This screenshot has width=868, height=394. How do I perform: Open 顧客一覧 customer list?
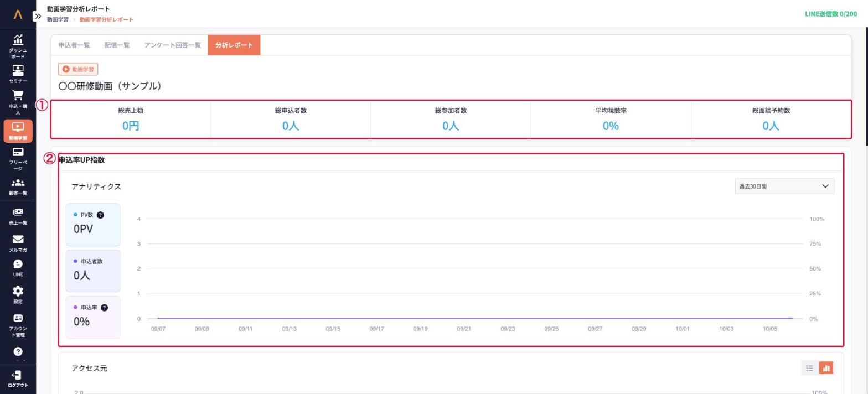point(18,187)
